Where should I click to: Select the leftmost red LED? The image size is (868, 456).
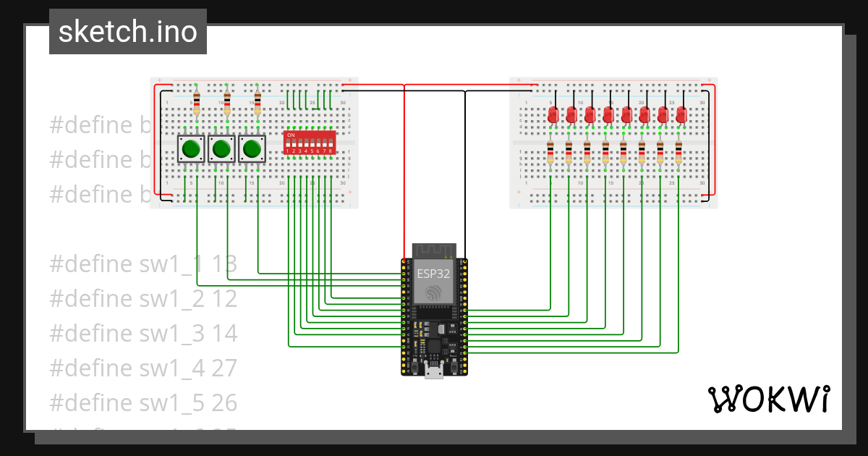pos(553,114)
